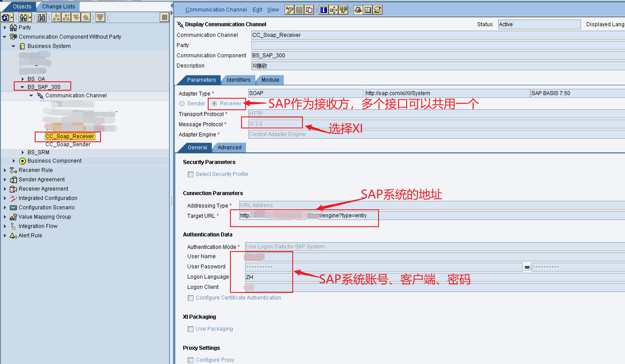
Task: Switch to edit mode with pencil icon
Action: (x=290, y=10)
